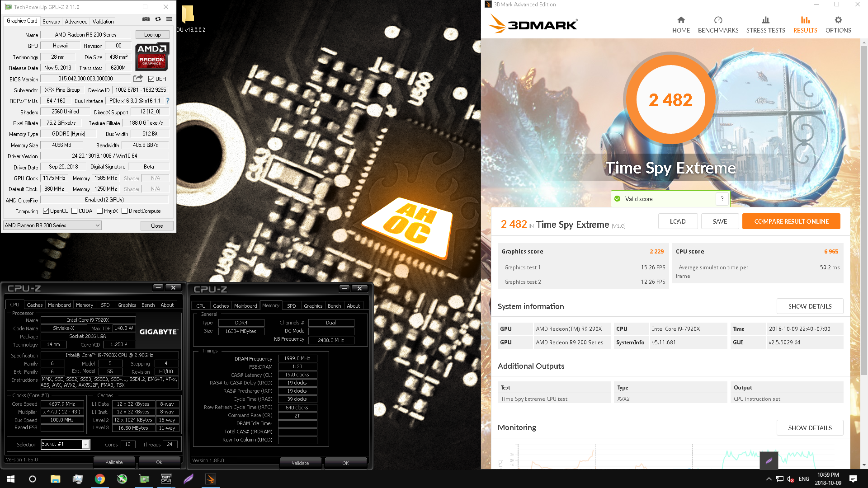
Task: Click the ENG language indicator
Action: coord(804,479)
